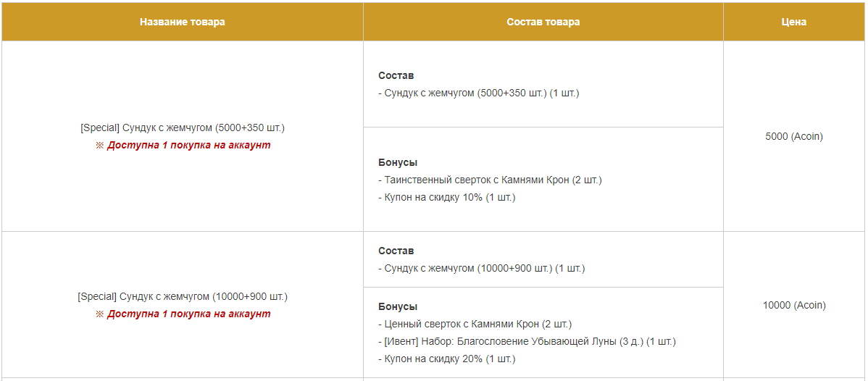Click the red purchase limit note for 10000 chest
This screenshot has height=381, width=868.
point(183,314)
